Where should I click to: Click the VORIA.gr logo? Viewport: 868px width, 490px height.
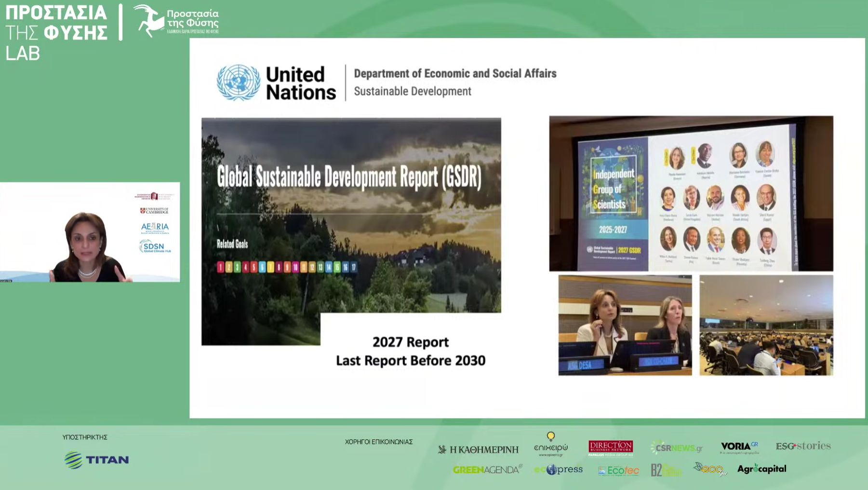[739, 447]
